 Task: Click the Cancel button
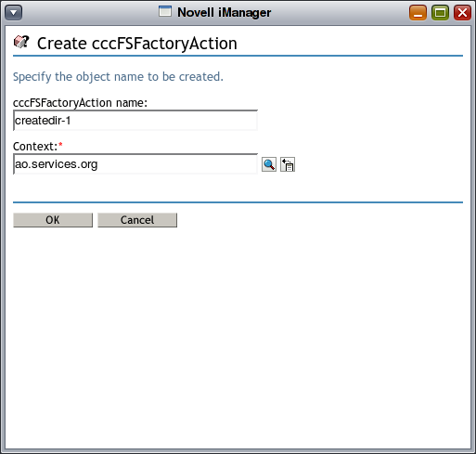click(137, 220)
